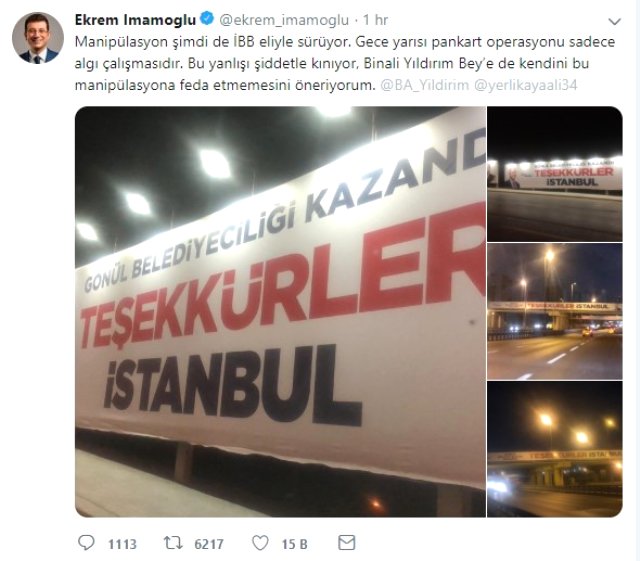The width and height of the screenshot is (640, 561).
Task: Open the @yerlikayaali34 mention
Action: coord(526,85)
